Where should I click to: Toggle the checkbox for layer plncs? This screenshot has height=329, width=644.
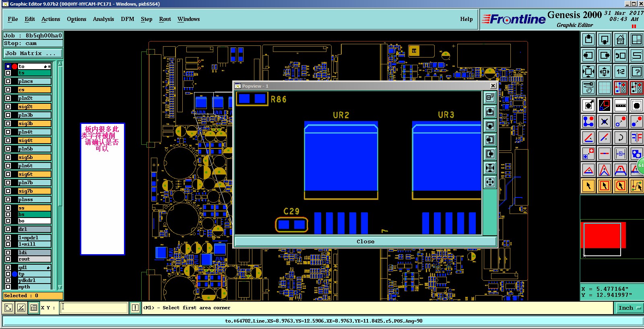pos(8,81)
